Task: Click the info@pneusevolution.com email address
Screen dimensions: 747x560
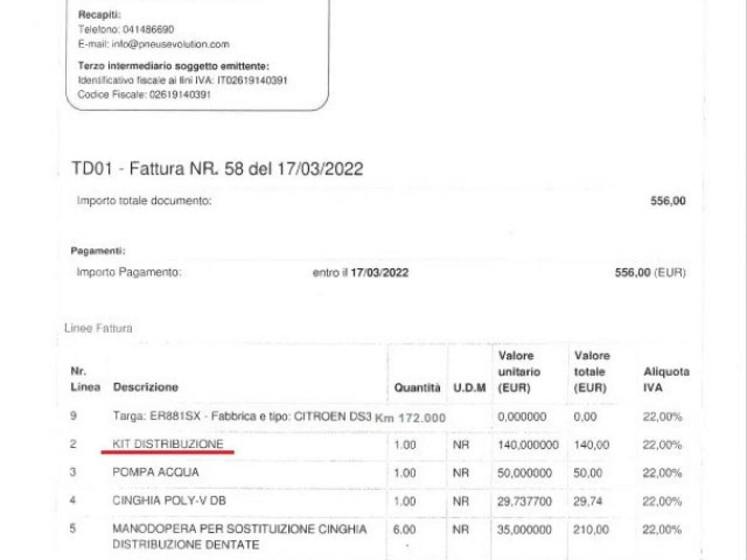Action: coord(171,44)
